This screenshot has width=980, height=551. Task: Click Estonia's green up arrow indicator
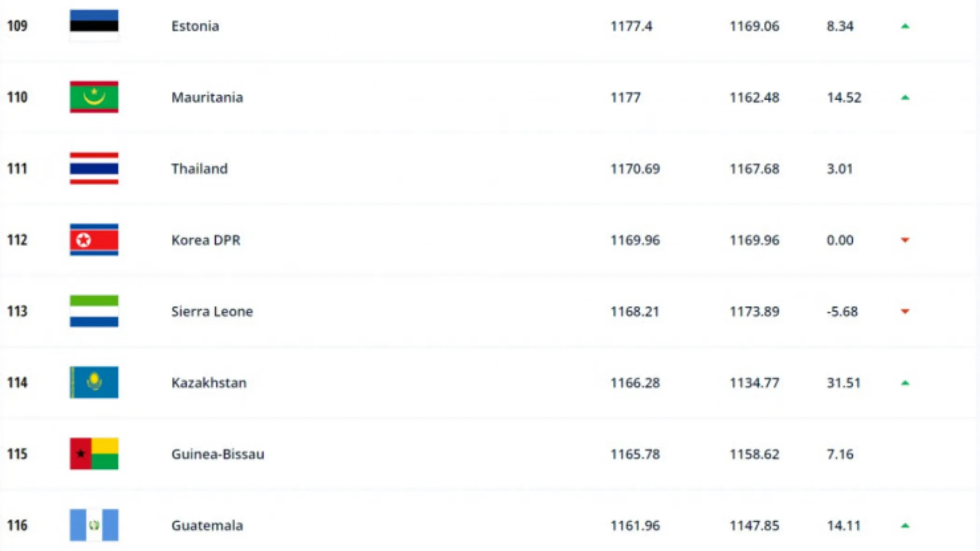[905, 26]
